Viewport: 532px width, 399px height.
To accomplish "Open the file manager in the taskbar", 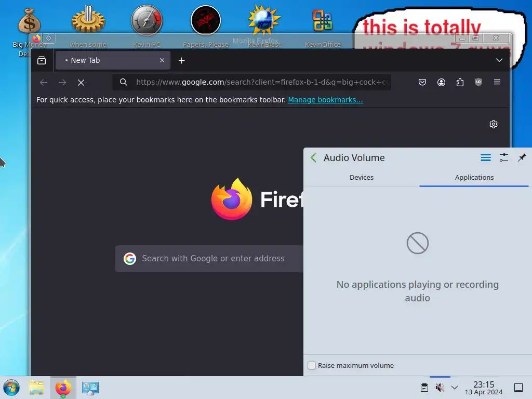I will [x=36, y=388].
